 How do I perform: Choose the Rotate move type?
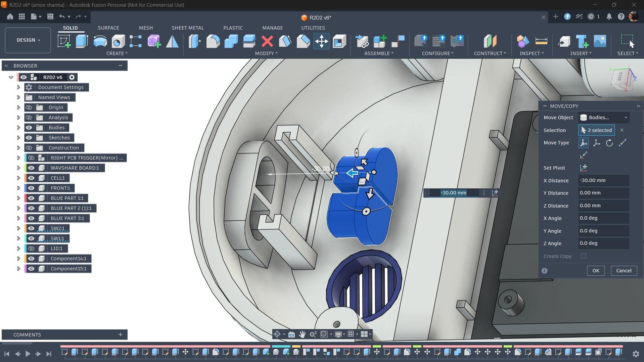(x=609, y=143)
